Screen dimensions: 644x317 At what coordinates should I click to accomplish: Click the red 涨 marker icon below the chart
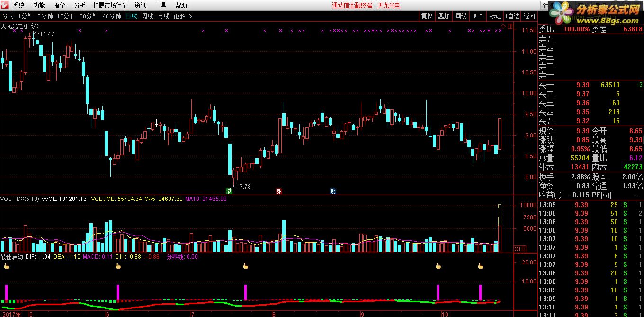click(279, 191)
